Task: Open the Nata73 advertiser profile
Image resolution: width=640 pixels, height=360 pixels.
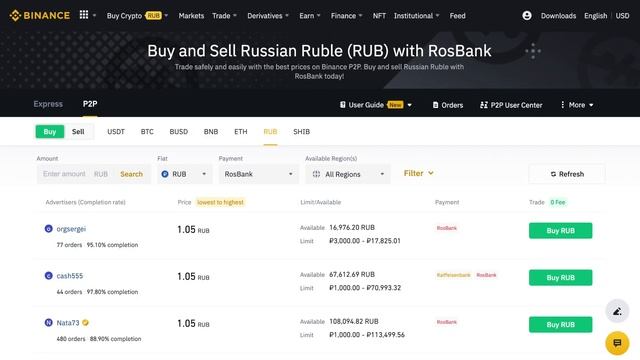Action: 68,322
